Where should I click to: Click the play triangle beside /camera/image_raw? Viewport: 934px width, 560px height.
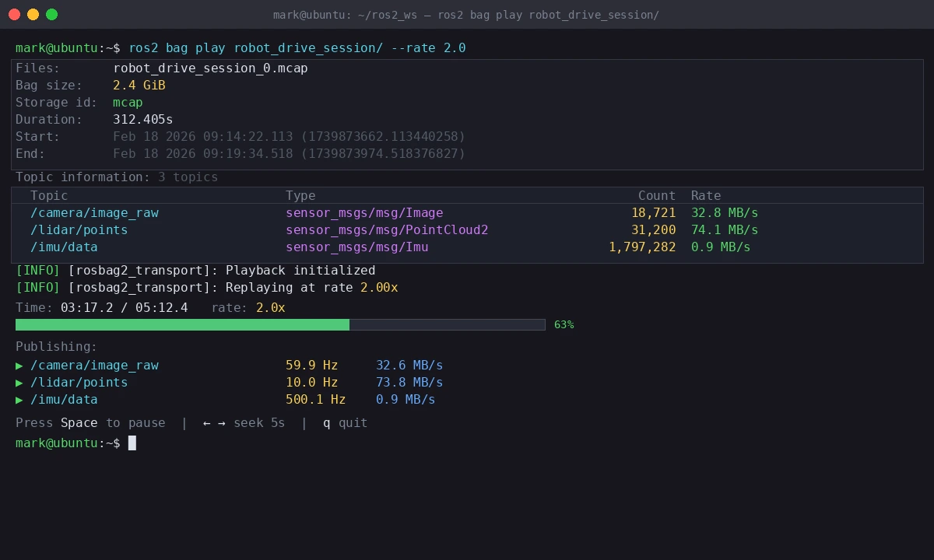pos(19,365)
